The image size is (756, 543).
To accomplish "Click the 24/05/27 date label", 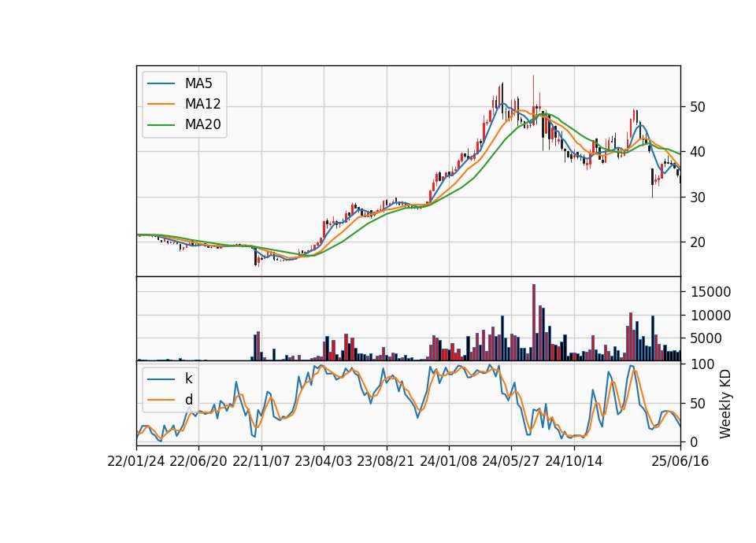I will [512, 461].
